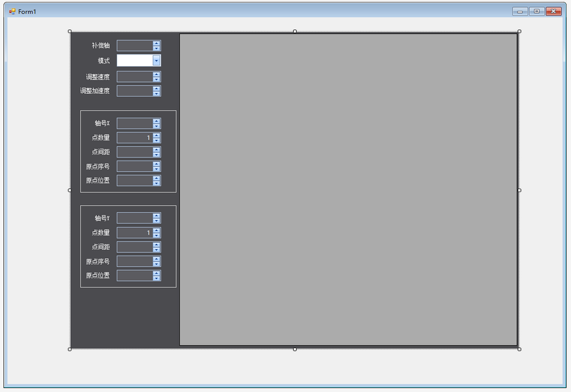Increase 轴号X value with up arrow
571x392 pixels.
click(x=156, y=121)
